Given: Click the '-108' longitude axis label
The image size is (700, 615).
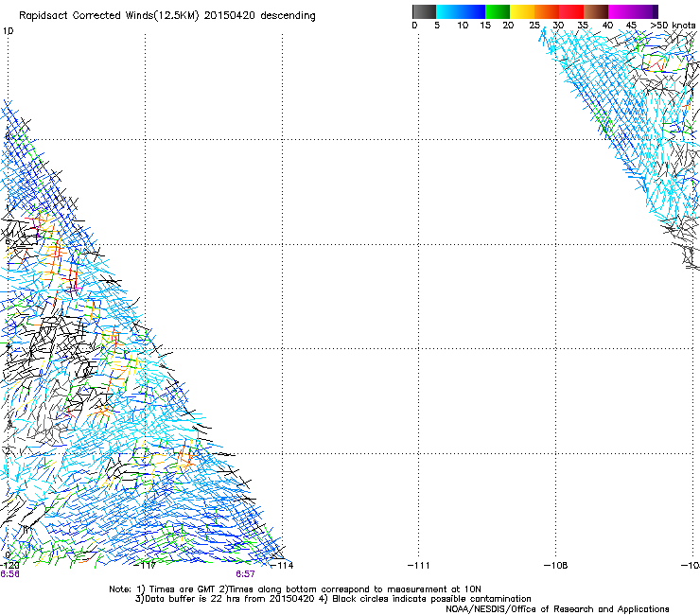Looking at the screenshot, I should 556,566.
